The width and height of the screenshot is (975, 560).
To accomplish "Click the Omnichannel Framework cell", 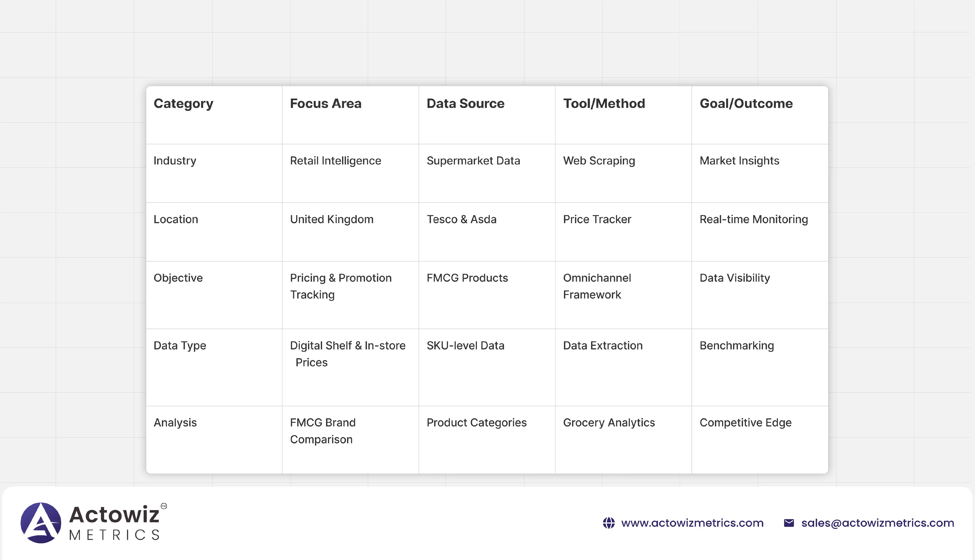I will coord(597,286).
